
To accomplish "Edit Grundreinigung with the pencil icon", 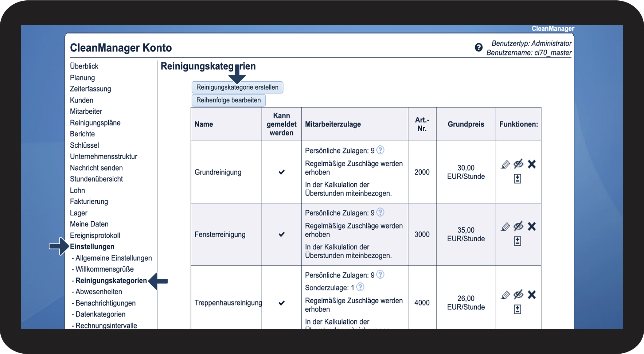I will (x=505, y=164).
